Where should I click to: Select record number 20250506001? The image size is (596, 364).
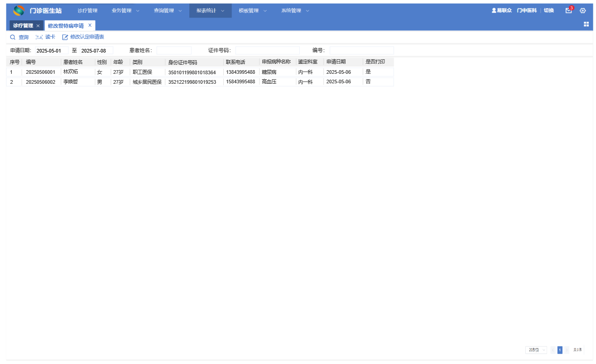(x=40, y=72)
